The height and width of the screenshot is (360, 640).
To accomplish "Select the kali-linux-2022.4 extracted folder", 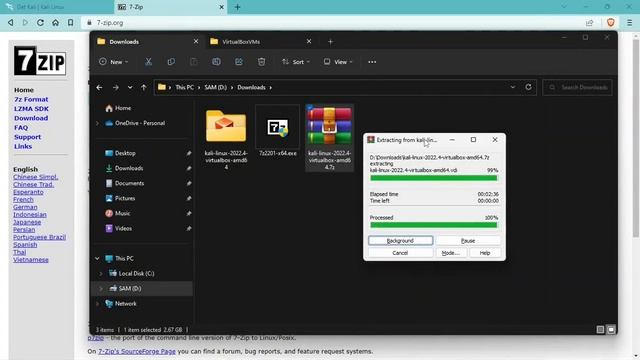I will coord(226,139).
